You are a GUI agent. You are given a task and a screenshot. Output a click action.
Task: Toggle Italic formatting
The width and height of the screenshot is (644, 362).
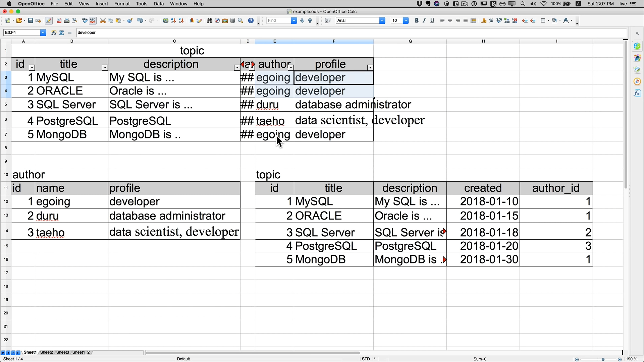click(424, 21)
